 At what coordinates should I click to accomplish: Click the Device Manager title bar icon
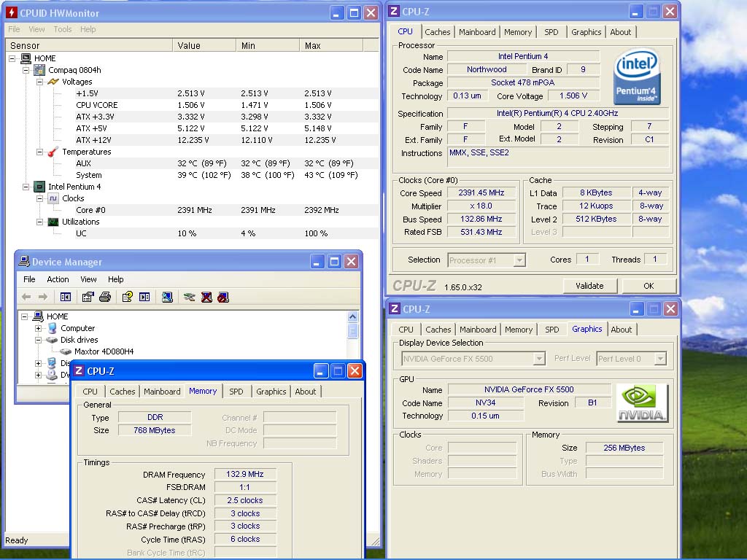[x=24, y=261]
